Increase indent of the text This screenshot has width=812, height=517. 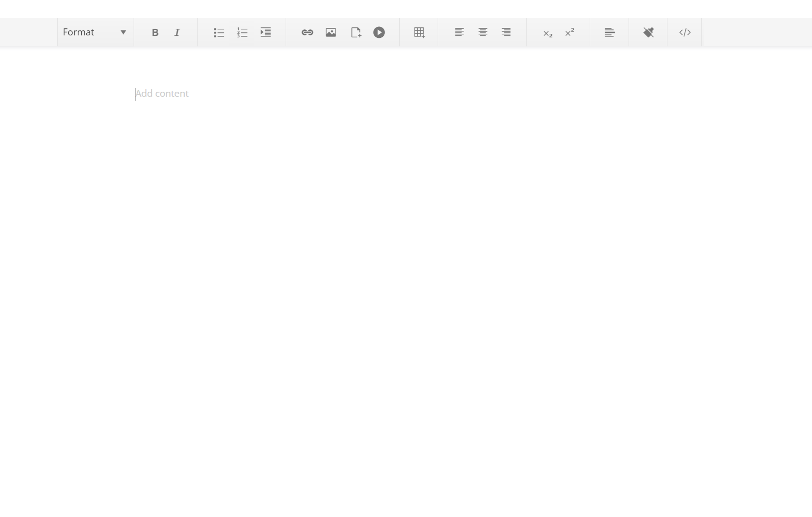[266, 32]
